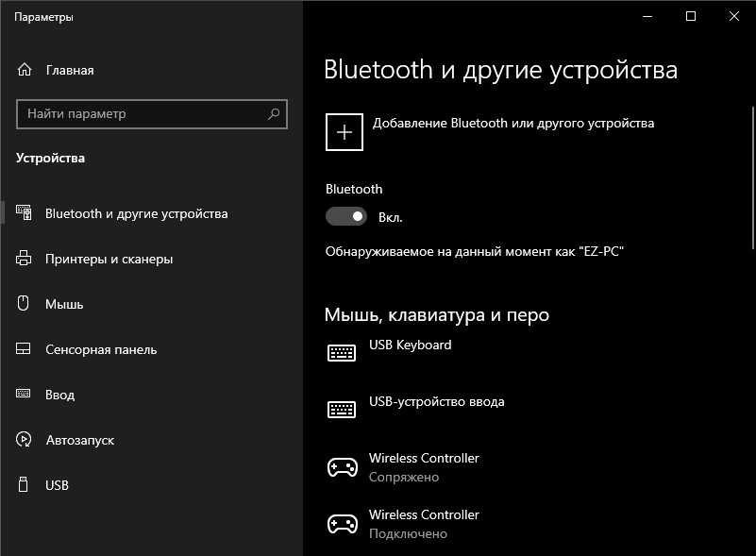Click the mouse icon in sidebar
Screen dimensions: 756x556
point(24,303)
